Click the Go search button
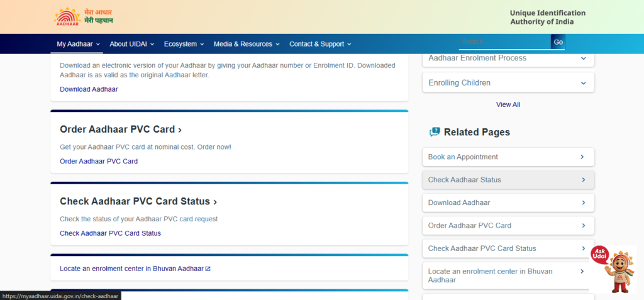 click(x=558, y=42)
